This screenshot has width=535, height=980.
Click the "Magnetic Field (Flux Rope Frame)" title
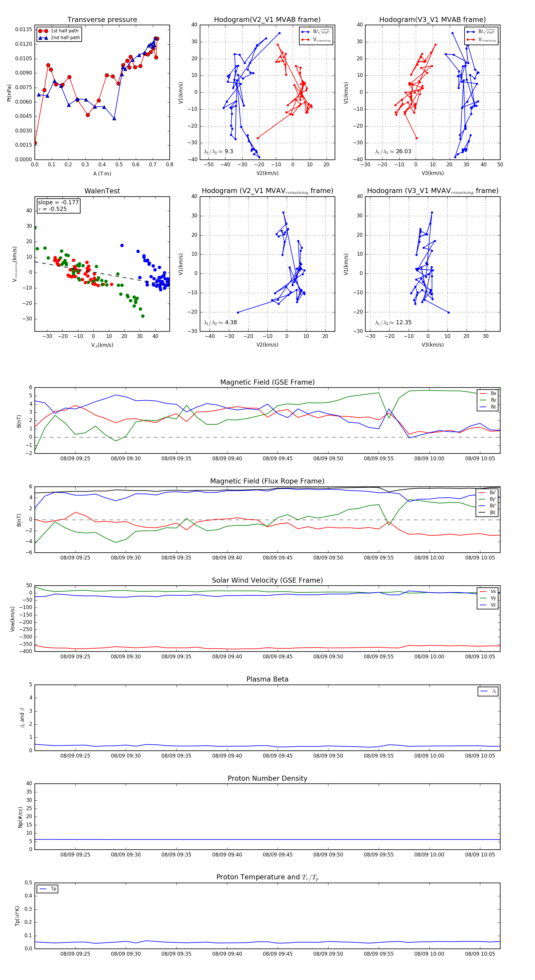click(x=267, y=481)
